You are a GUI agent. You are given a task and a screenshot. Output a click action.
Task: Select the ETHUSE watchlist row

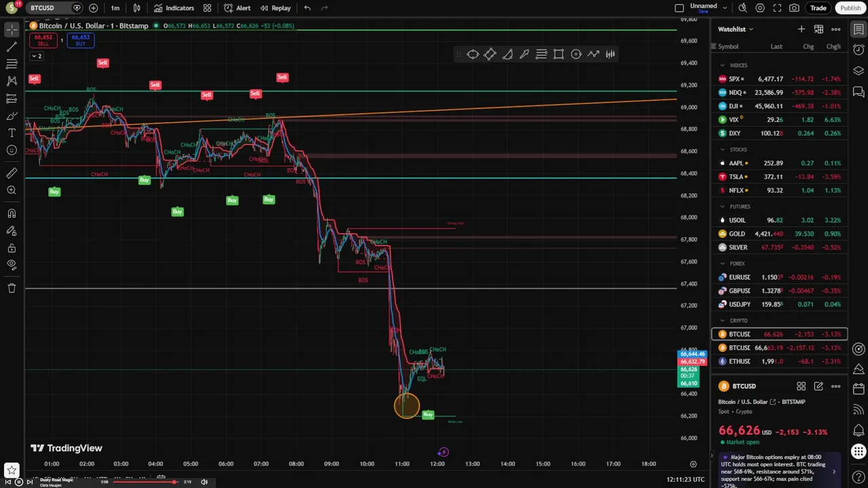coord(779,361)
